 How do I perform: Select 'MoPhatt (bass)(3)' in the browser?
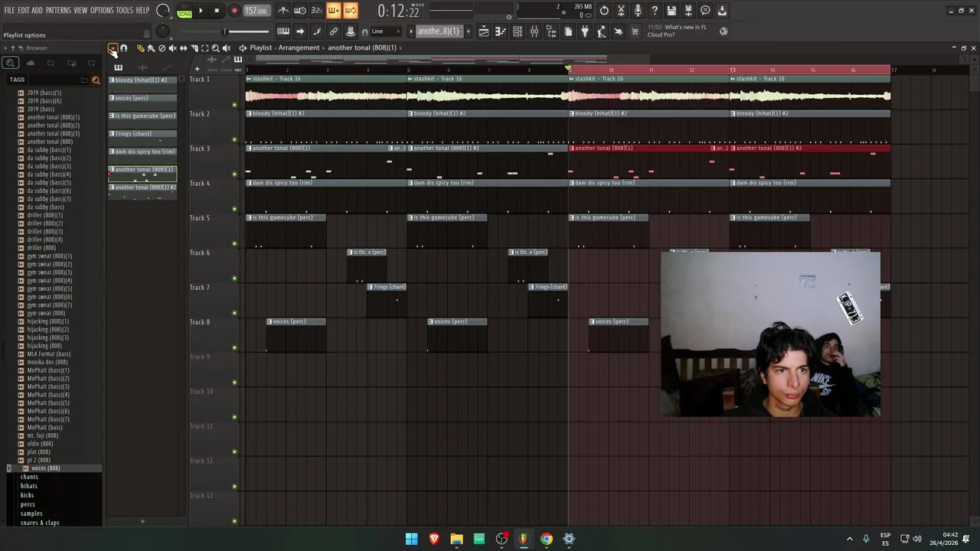[x=48, y=386]
